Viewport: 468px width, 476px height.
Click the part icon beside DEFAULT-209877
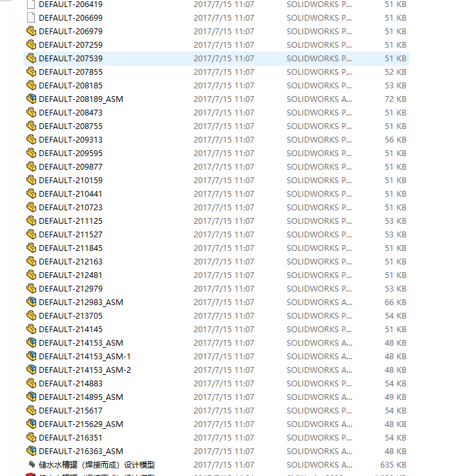tap(31, 166)
